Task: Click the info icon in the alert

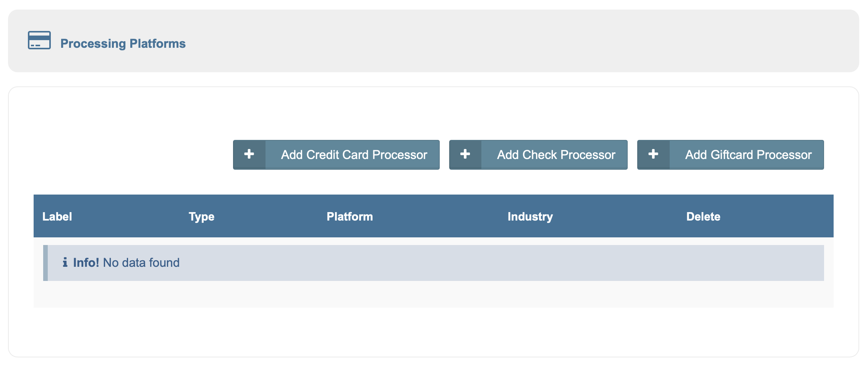Action: 65,263
